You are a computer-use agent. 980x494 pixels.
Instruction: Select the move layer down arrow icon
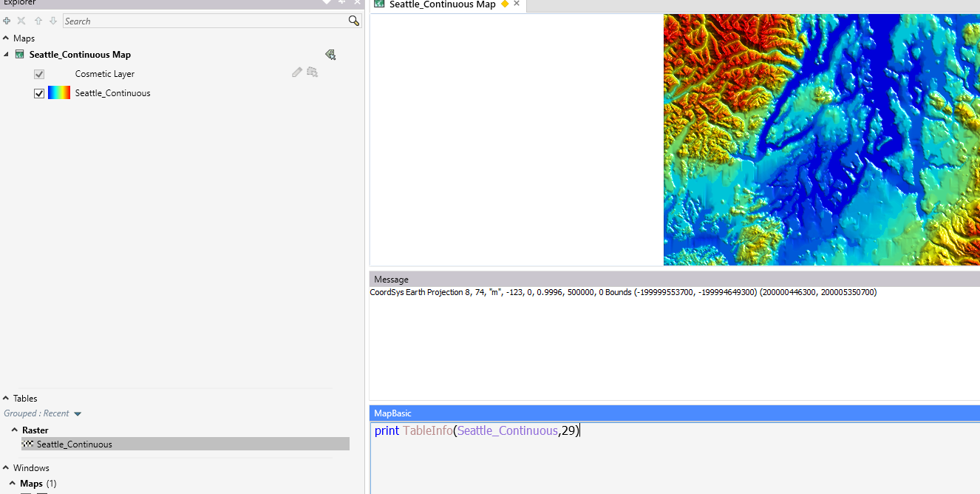(x=52, y=21)
